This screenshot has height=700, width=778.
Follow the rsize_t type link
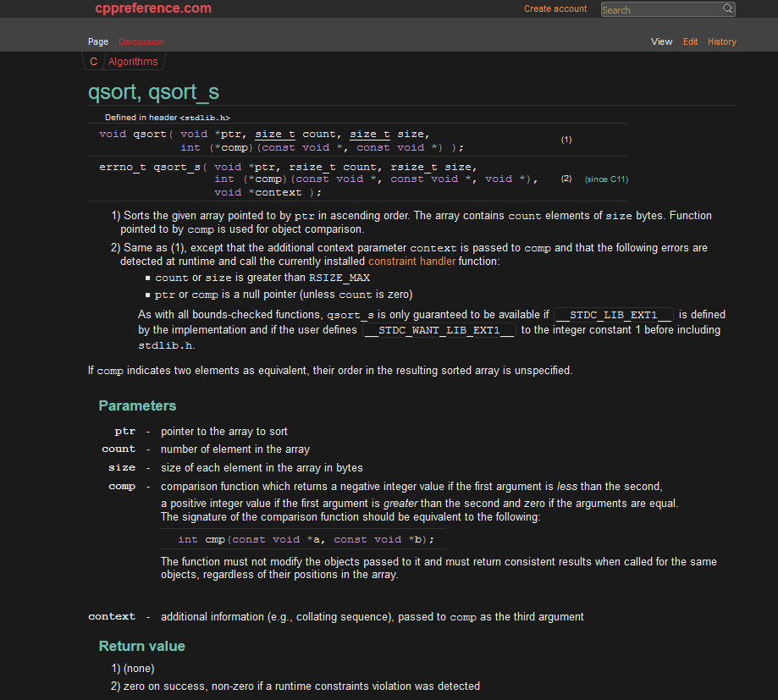(x=311, y=166)
